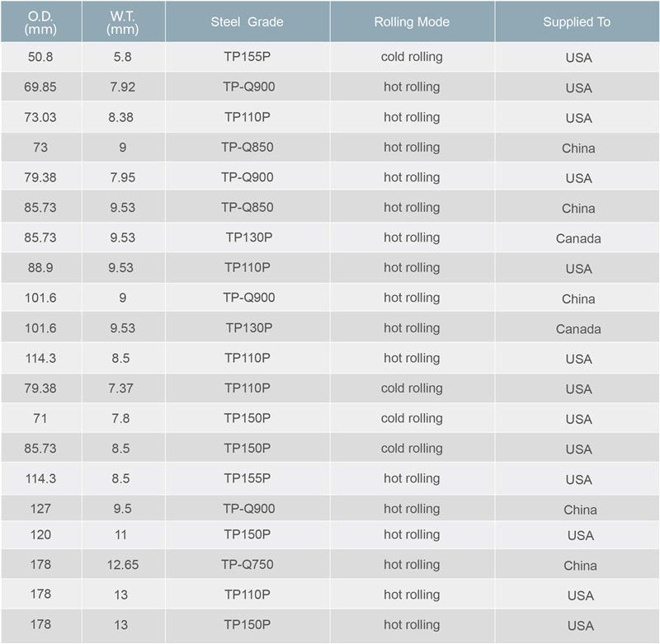
Task: Click the 12.65 wall thickness cell
Action: [123, 565]
